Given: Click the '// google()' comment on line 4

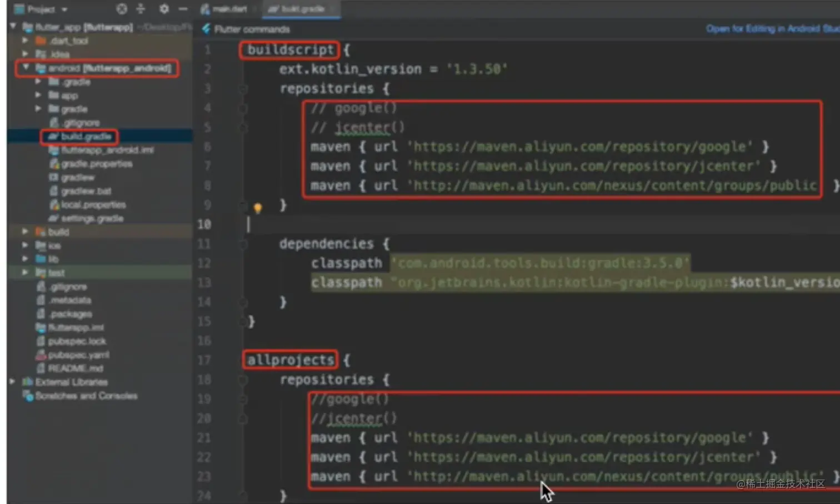Looking at the screenshot, I should click(354, 108).
